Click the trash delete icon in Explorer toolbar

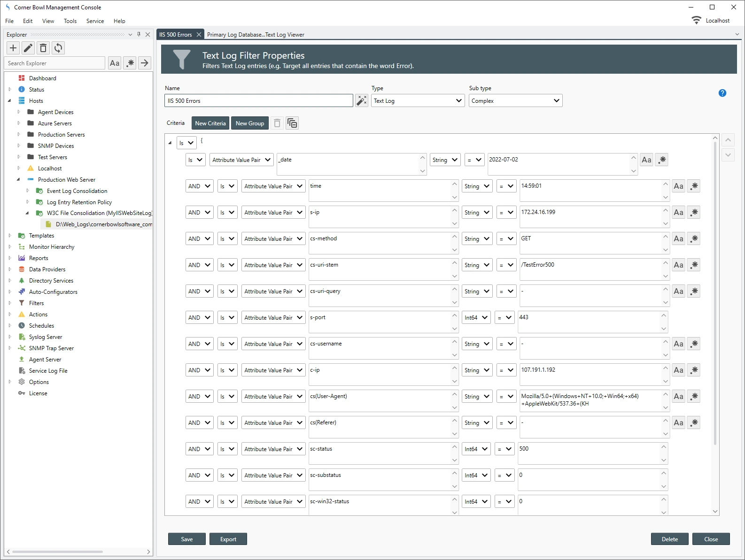point(43,48)
